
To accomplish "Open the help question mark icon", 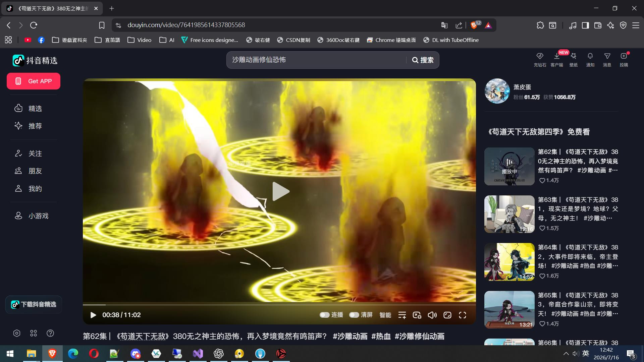I will coord(50,333).
